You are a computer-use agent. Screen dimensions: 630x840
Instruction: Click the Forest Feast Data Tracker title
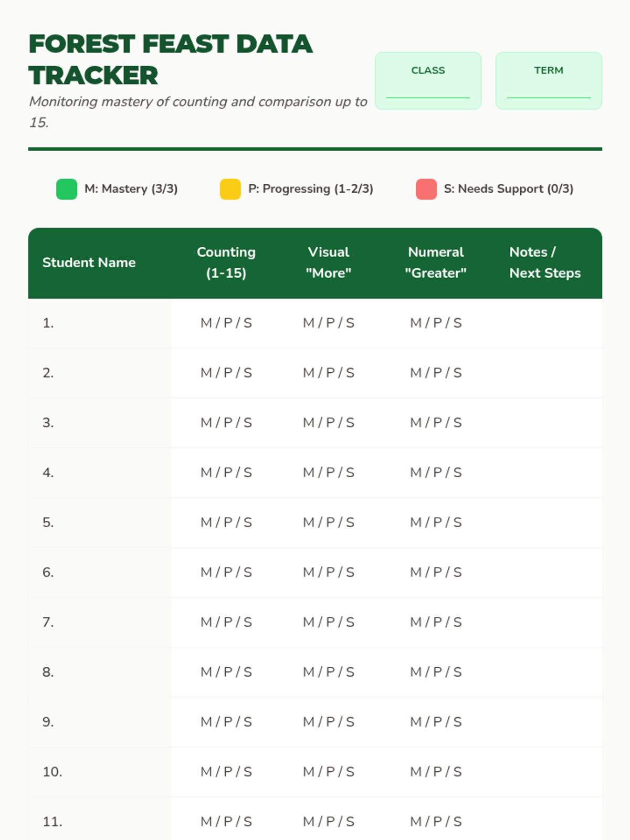coord(171,59)
